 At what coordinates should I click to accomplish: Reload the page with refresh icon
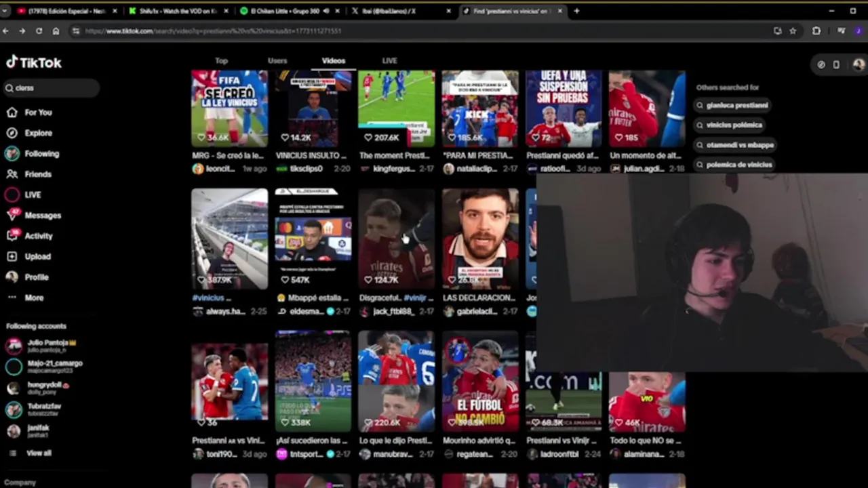39,30
